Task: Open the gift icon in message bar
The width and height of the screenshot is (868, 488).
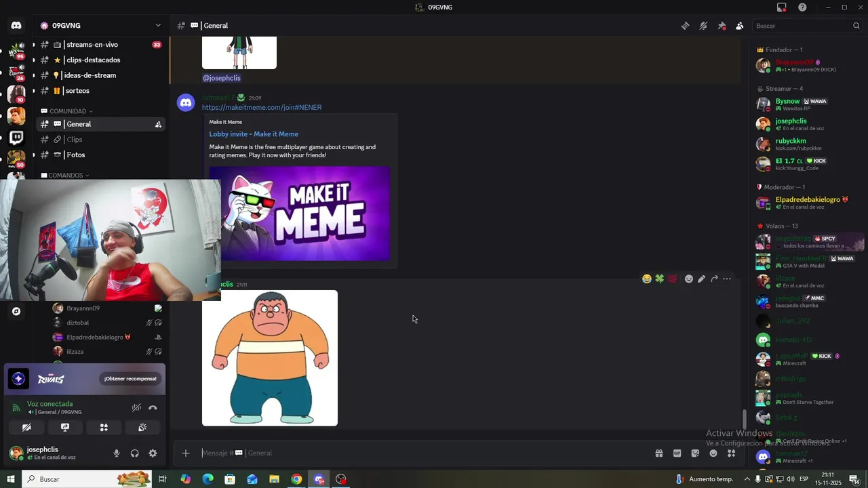Action: [658, 453]
